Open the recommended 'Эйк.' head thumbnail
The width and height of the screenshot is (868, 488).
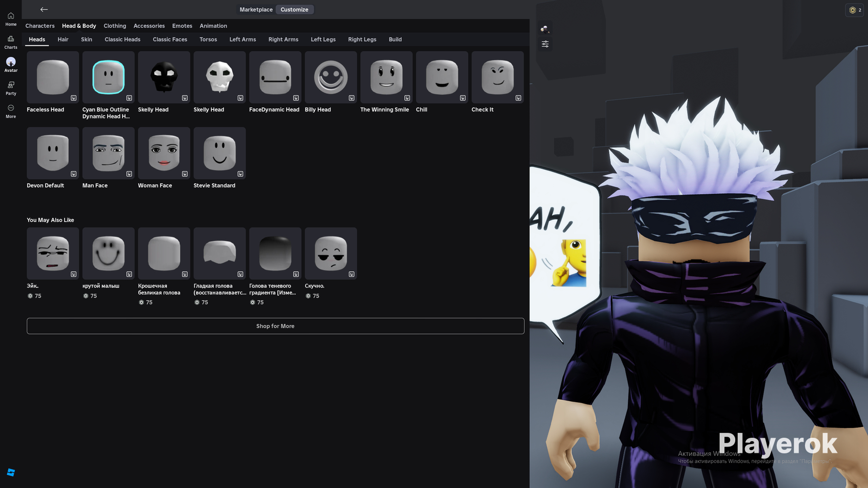click(53, 253)
